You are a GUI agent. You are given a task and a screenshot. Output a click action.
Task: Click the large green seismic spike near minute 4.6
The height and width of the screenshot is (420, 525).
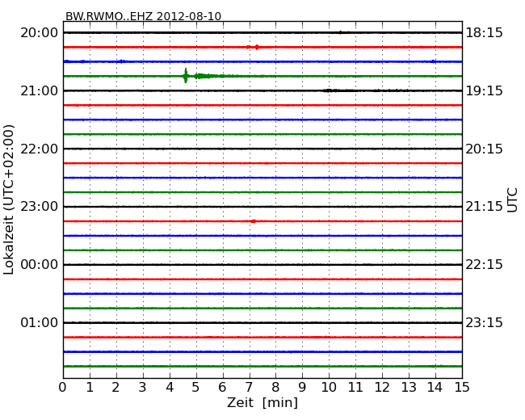[x=186, y=76]
